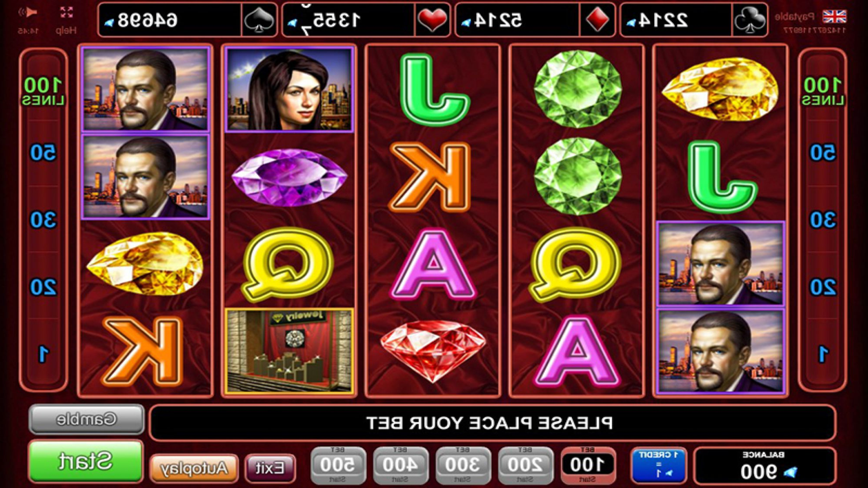Click the red diamond jackpot icon
This screenshot has width=868, height=488.
tap(597, 20)
